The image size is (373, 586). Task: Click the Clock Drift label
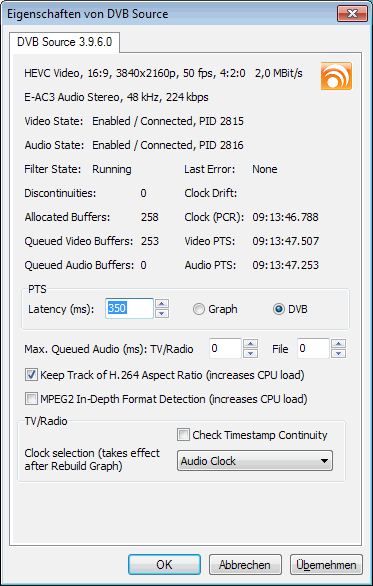tap(210, 193)
